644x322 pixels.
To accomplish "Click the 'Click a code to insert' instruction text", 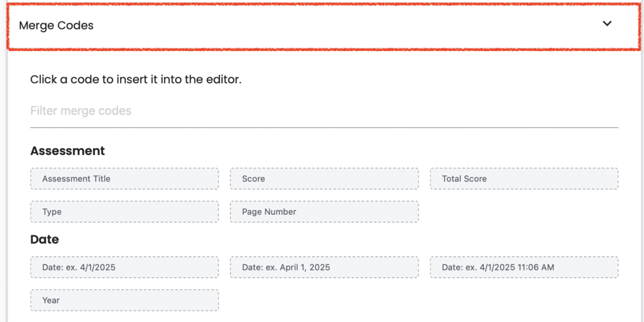I will (136, 79).
